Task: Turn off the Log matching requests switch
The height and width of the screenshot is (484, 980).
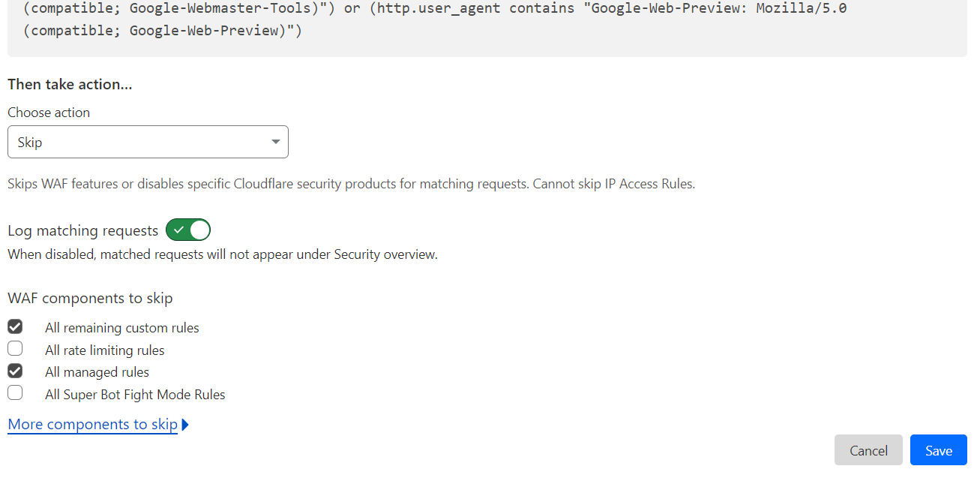Action: pos(188,230)
